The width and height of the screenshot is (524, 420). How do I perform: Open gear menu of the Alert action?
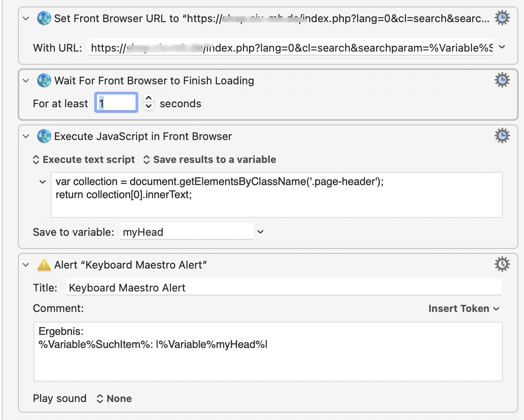502,264
